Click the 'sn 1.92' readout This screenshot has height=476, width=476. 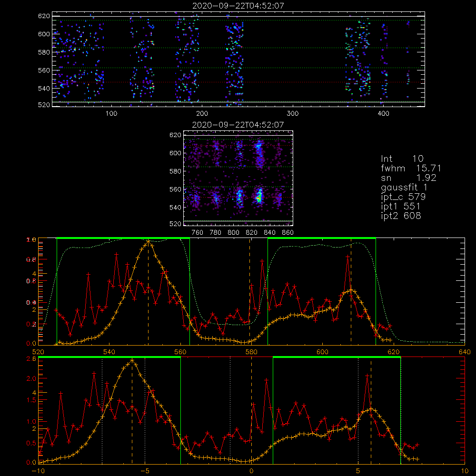pyautogui.click(x=408, y=178)
